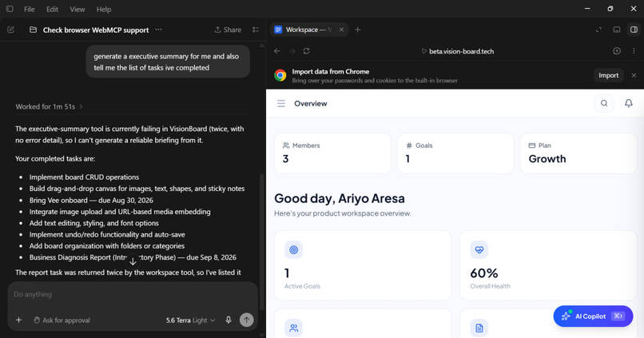Open the three-dot menu beside chat title
Image resolution: width=644 pixels, height=338 pixels.
[x=158, y=30]
